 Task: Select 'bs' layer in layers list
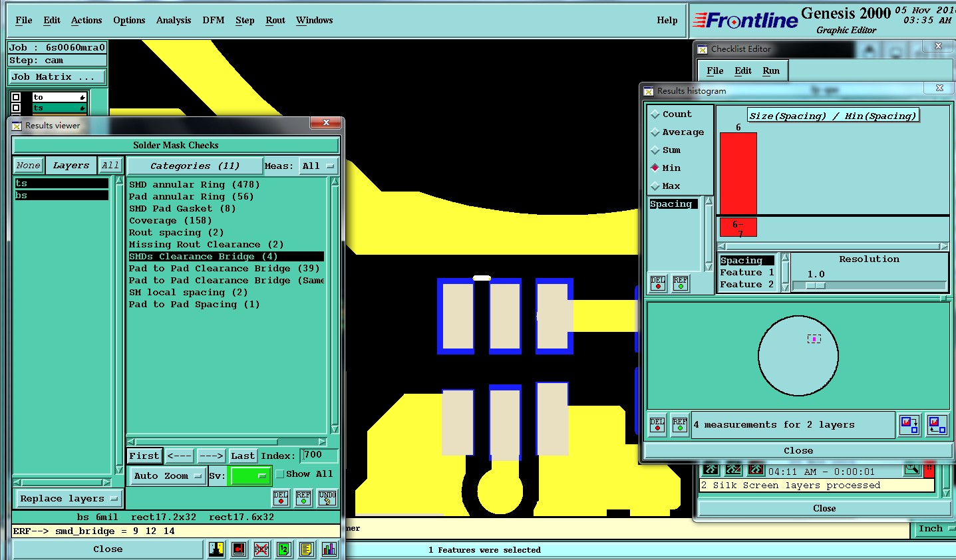coord(62,196)
